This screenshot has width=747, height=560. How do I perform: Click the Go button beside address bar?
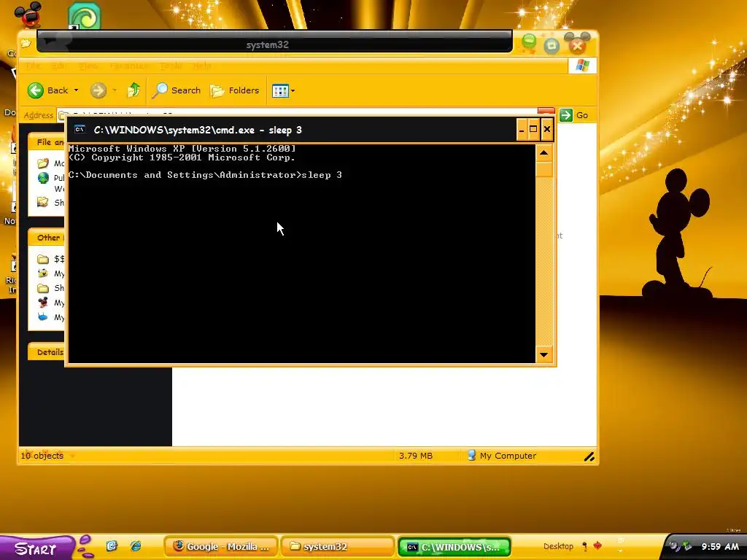(574, 114)
